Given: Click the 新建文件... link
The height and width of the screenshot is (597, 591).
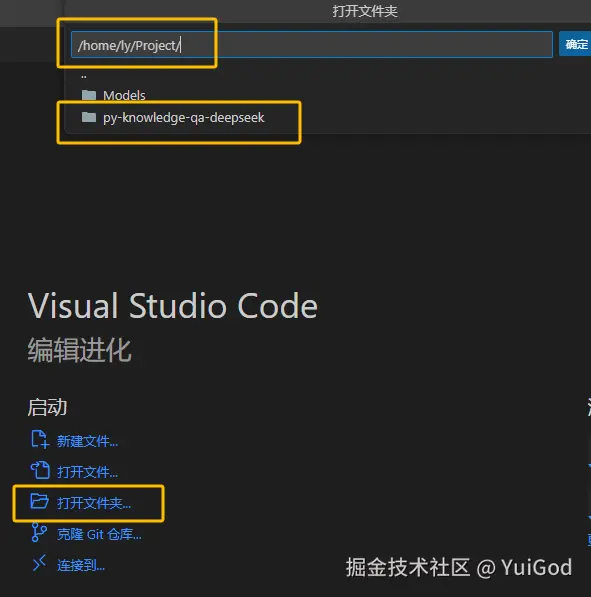Looking at the screenshot, I should pyautogui.click(x=87, y=441).
